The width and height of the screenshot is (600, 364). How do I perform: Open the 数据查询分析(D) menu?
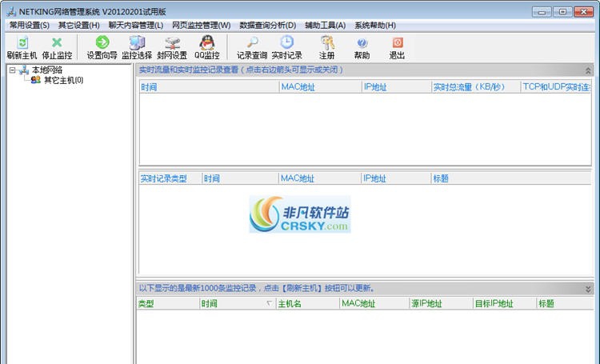tap(268, 26)
